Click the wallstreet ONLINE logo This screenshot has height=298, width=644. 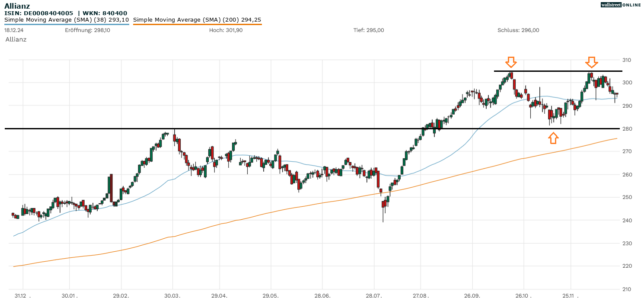621,5
